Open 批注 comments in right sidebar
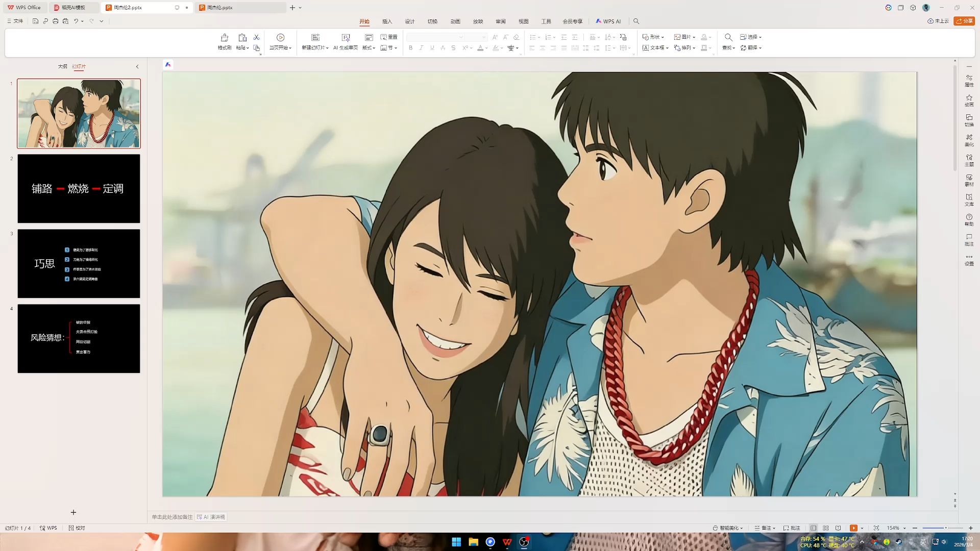The image size is (980, 551). point(969,240)
